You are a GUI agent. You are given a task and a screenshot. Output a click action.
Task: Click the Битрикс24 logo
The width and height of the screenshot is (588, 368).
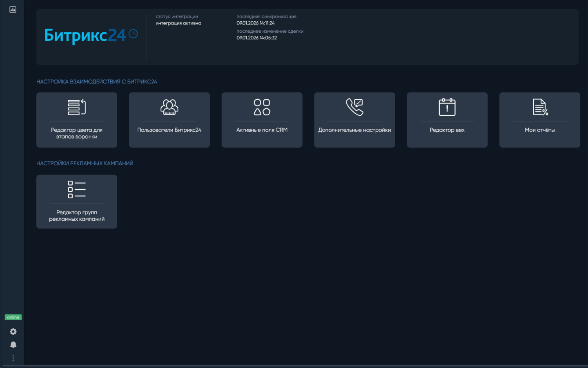(85, 36)
